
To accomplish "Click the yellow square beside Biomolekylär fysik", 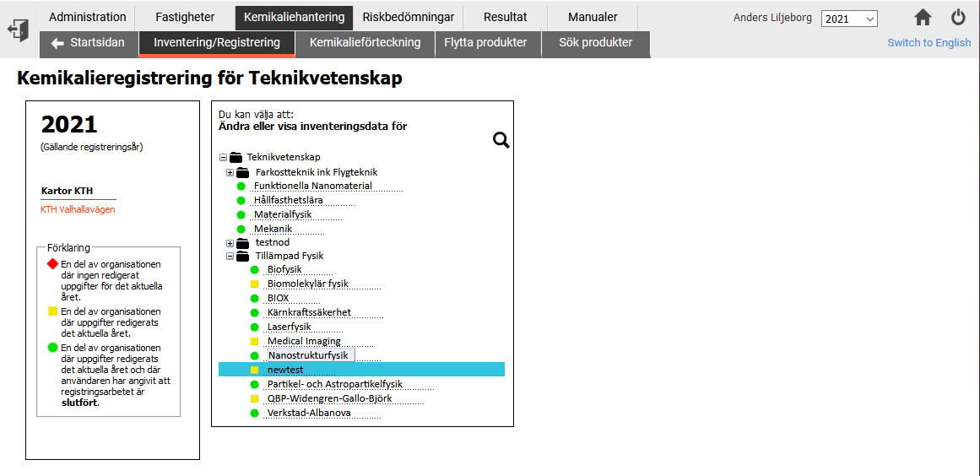I will [254, 284].
